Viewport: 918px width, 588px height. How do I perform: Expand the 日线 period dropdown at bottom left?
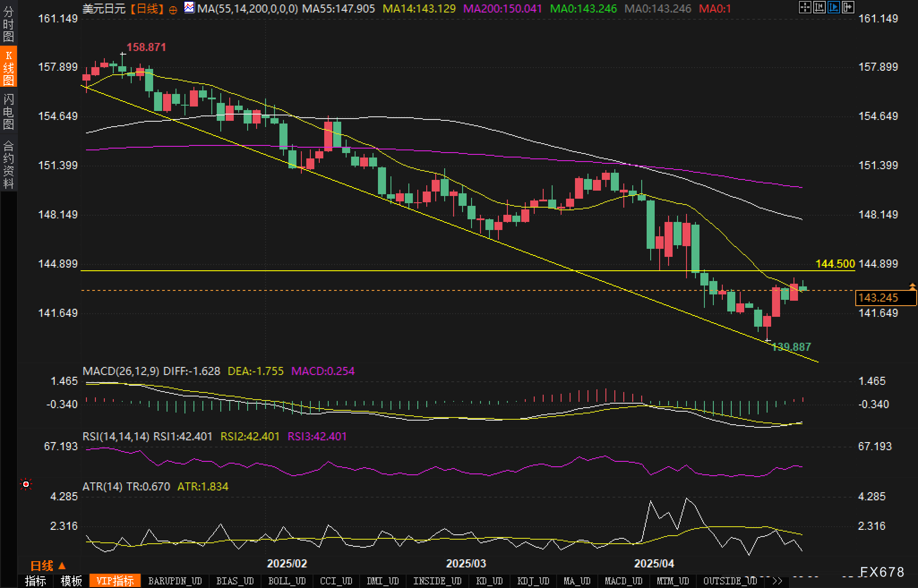48,566
